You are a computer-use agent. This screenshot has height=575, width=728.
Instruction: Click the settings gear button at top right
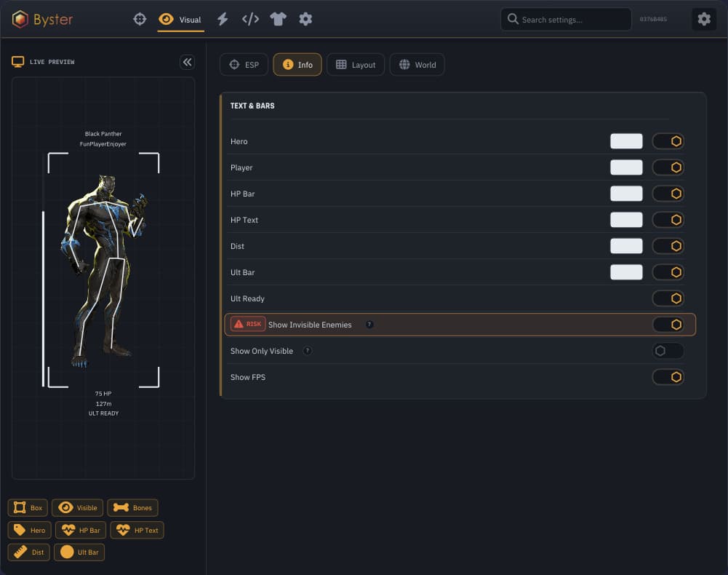coord(704,19)
